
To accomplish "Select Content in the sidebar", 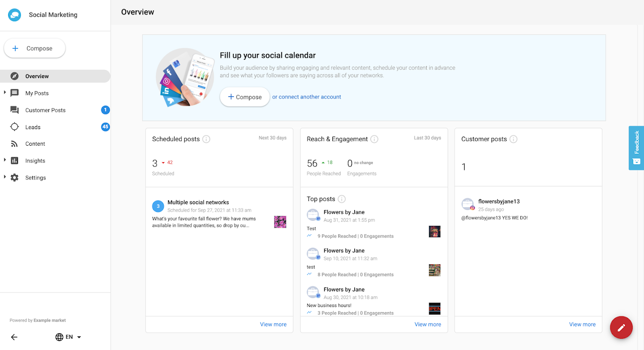I will (35, 144).
